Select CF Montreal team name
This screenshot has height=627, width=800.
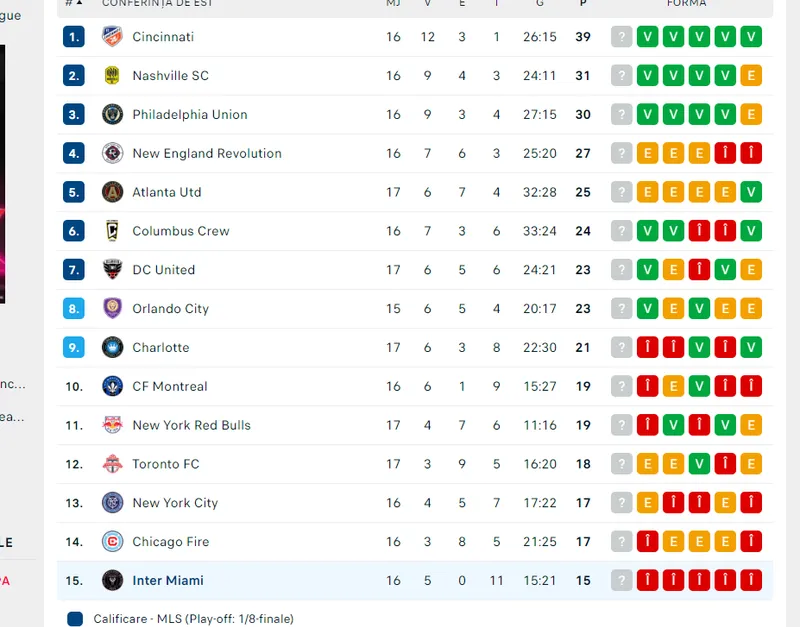(170, 386)
